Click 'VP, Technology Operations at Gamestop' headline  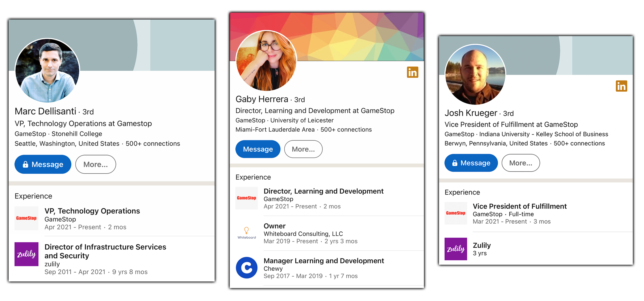point(83,123)
